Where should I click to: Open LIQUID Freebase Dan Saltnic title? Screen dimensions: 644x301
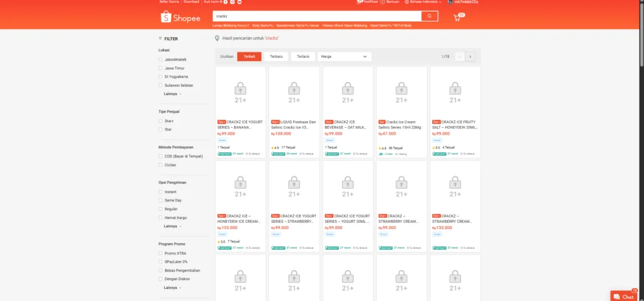point(294,125)
